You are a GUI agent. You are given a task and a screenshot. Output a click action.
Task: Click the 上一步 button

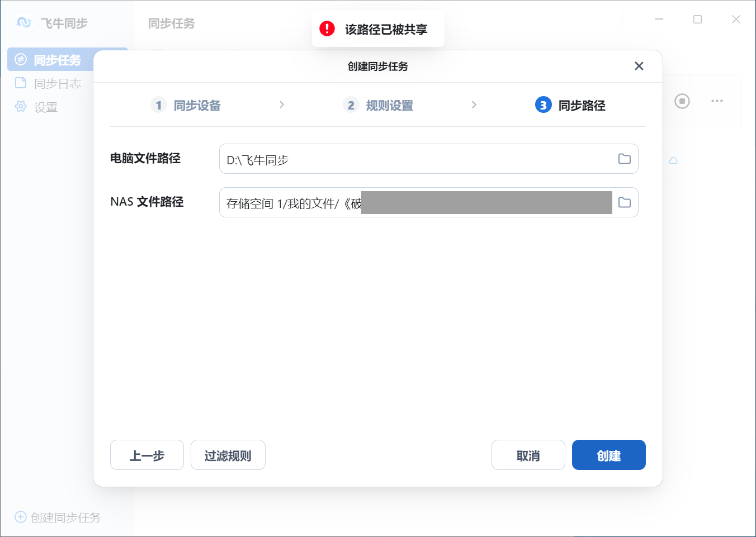(x=147, y=455)
